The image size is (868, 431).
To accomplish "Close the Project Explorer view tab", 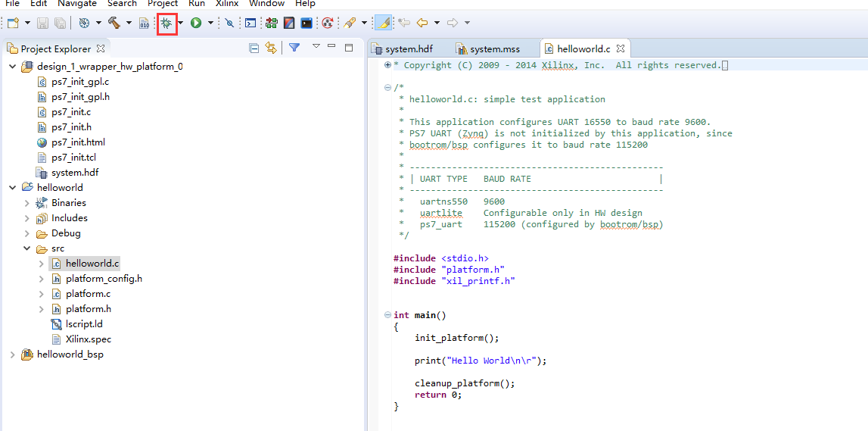I will click(101, 48).
